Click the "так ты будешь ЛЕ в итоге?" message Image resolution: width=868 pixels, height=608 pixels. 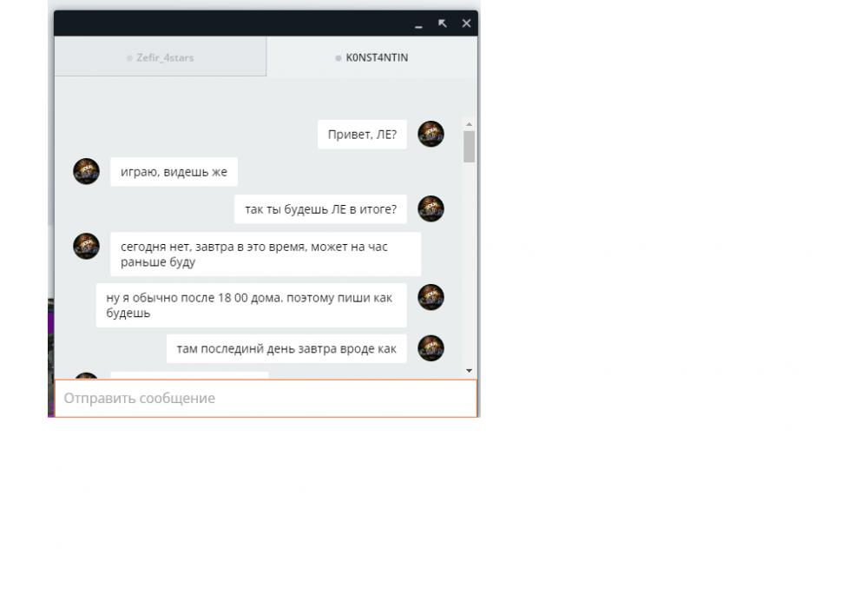coord(320,209)
